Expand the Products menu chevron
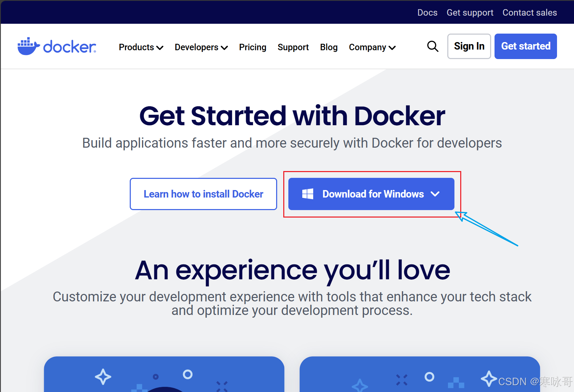 160,48
